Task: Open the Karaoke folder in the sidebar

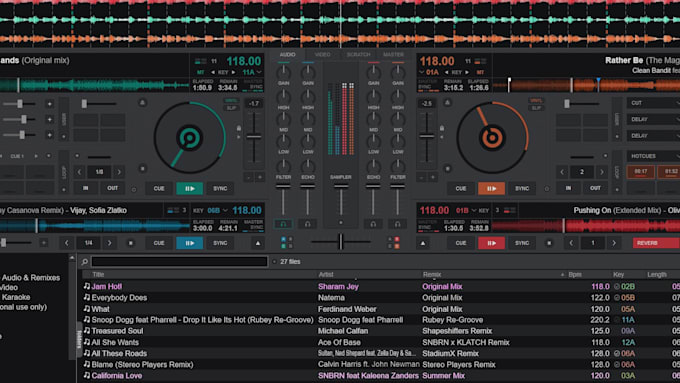Action: click(x=16, y=297)
